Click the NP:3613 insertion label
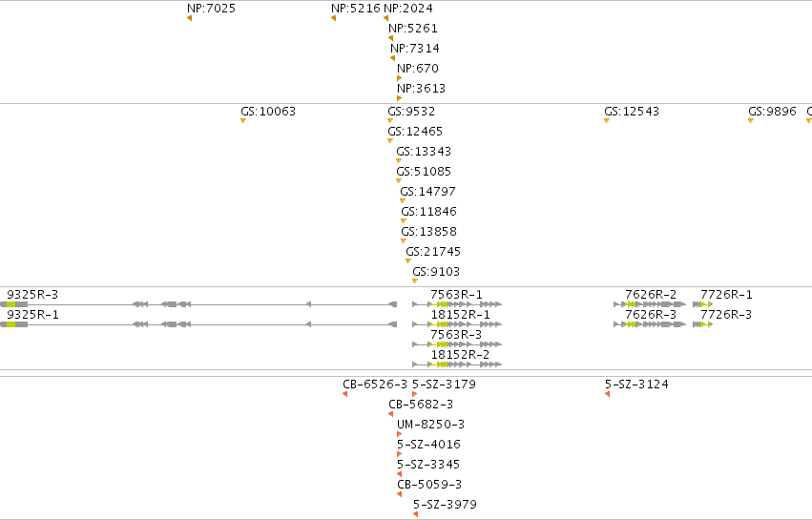The image size is (812, 520). 421,89
